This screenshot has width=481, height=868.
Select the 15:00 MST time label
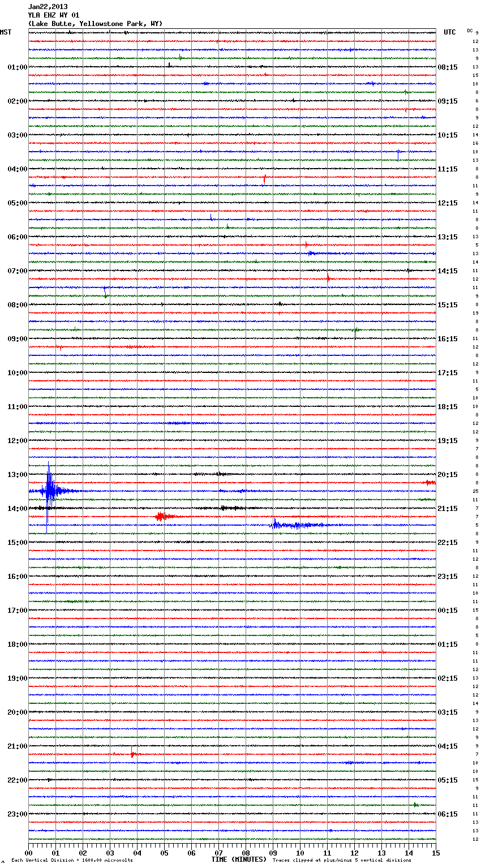[18, 543]
